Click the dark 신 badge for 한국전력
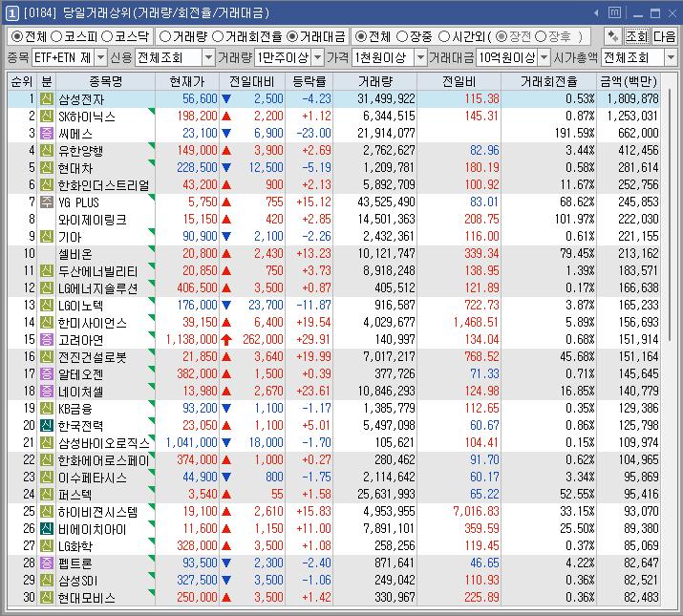The image size is (683, 616). coord(47,426)
